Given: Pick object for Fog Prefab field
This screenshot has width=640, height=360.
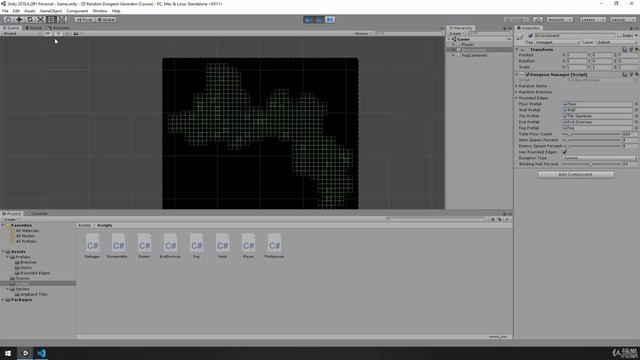Looking at the screenshot, I should 636,128.
